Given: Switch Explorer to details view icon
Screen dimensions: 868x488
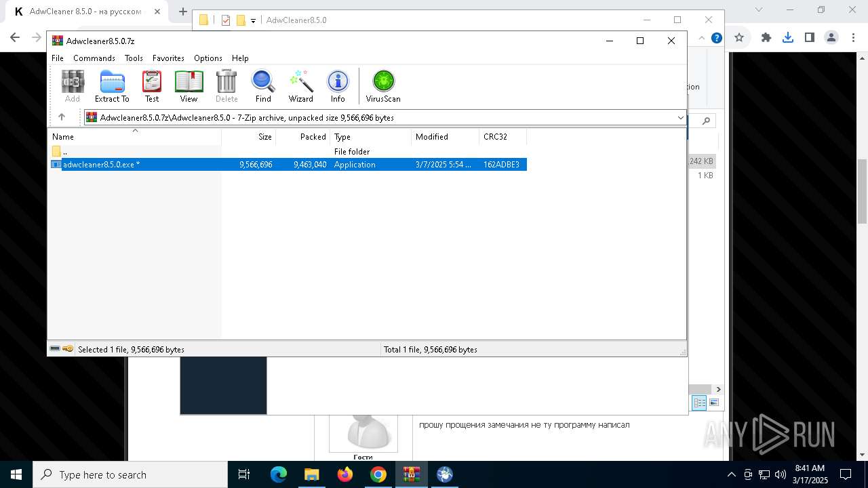Looking at the screenshot, I should point(699,403).
